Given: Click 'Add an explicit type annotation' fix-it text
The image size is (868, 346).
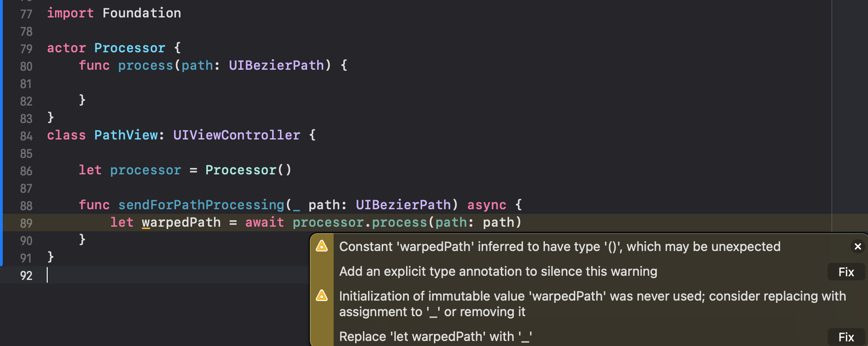Looking at the screenshot, I should [498, 272].
